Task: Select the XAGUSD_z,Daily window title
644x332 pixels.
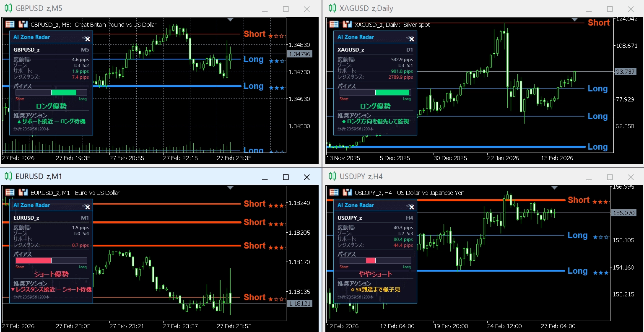Action: pyautogui.click(x=366, y=8)
